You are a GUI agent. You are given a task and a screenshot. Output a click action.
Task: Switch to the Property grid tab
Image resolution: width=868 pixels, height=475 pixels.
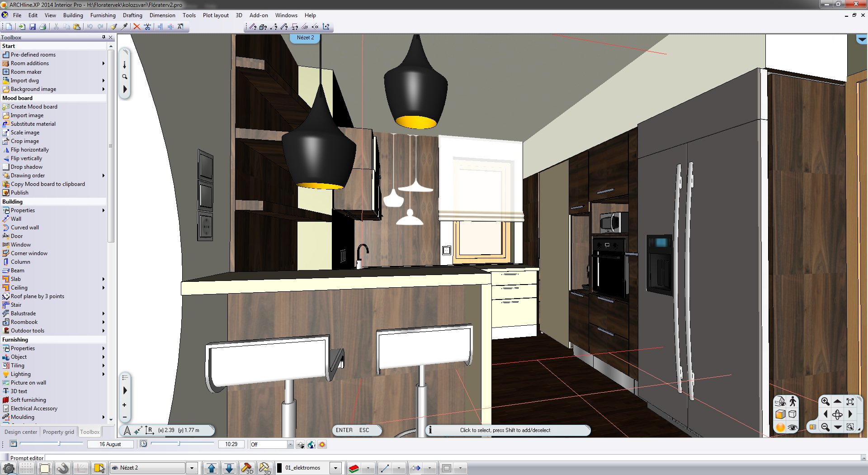[58, 432]
